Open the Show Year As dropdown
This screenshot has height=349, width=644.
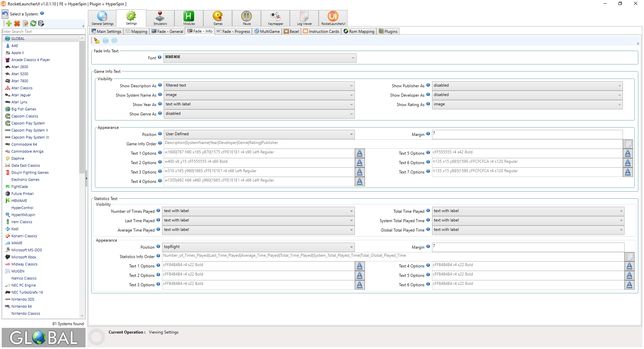click(259, 104)
